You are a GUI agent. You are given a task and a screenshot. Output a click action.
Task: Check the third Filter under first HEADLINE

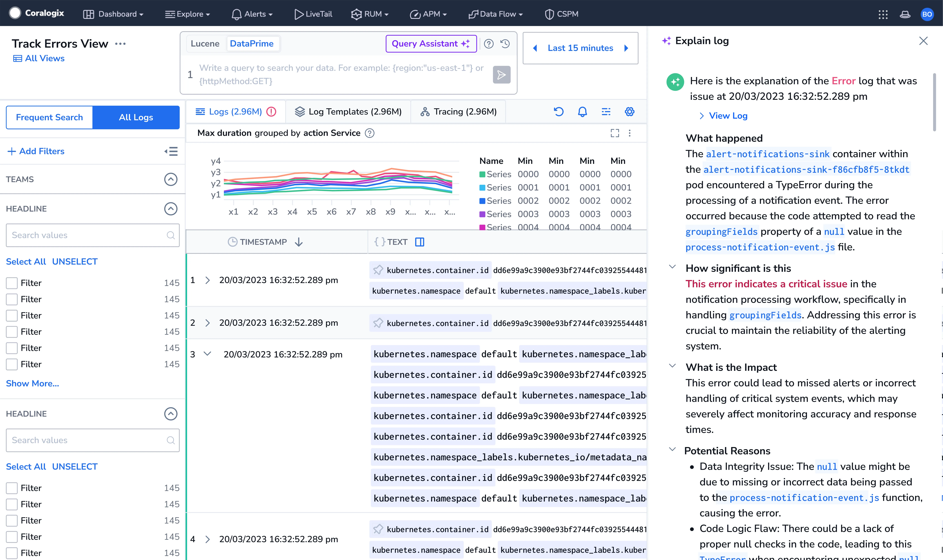click(12, 315)
